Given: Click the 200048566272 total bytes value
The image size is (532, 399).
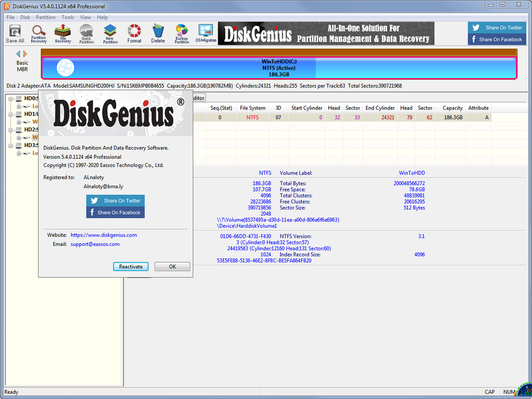Looking at the screenshot, I should (409, 184).
